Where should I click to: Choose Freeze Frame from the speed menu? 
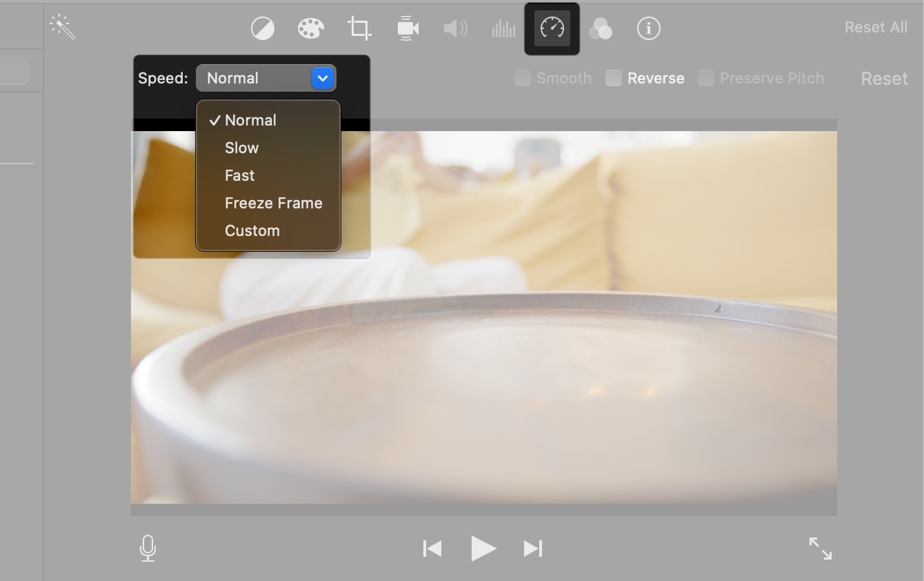click(273, 202)
